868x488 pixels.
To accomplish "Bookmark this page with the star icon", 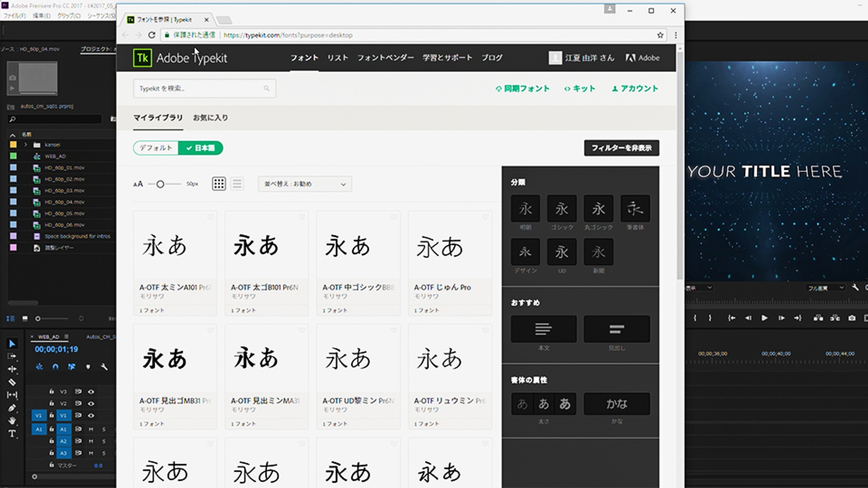I will [660, 35].
